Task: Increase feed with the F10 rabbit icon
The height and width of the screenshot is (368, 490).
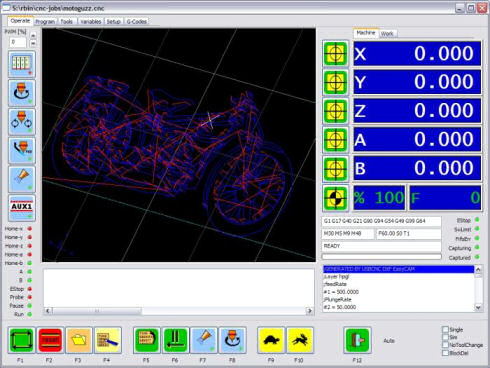Action: pyautogui.click(x=300, y=340)
